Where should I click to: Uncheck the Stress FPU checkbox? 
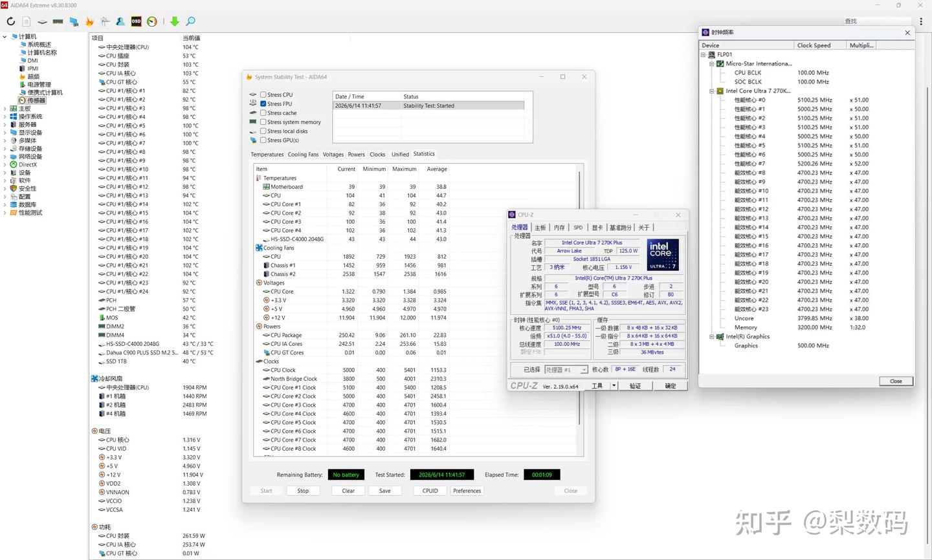click(263, 103)
